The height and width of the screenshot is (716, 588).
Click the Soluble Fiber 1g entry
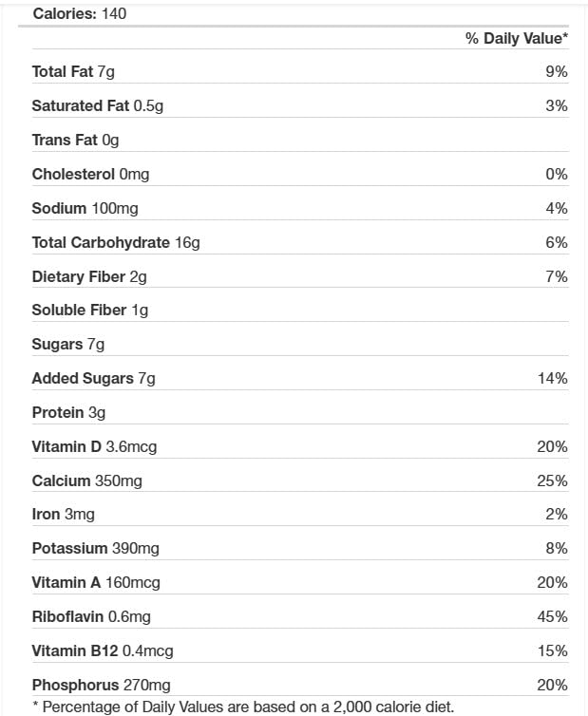coord(89,311)
